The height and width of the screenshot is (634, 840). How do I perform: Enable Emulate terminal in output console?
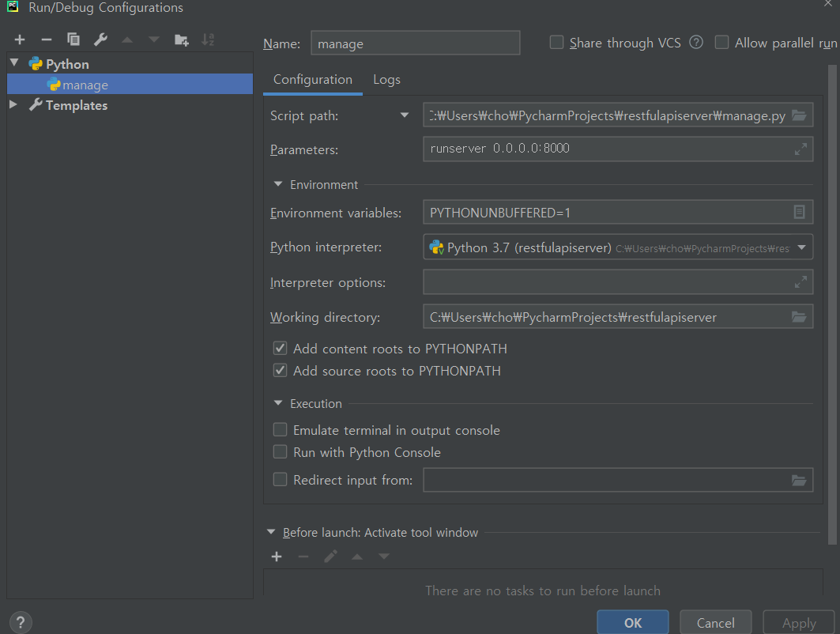pyautogui.click(x=281, y=430)
